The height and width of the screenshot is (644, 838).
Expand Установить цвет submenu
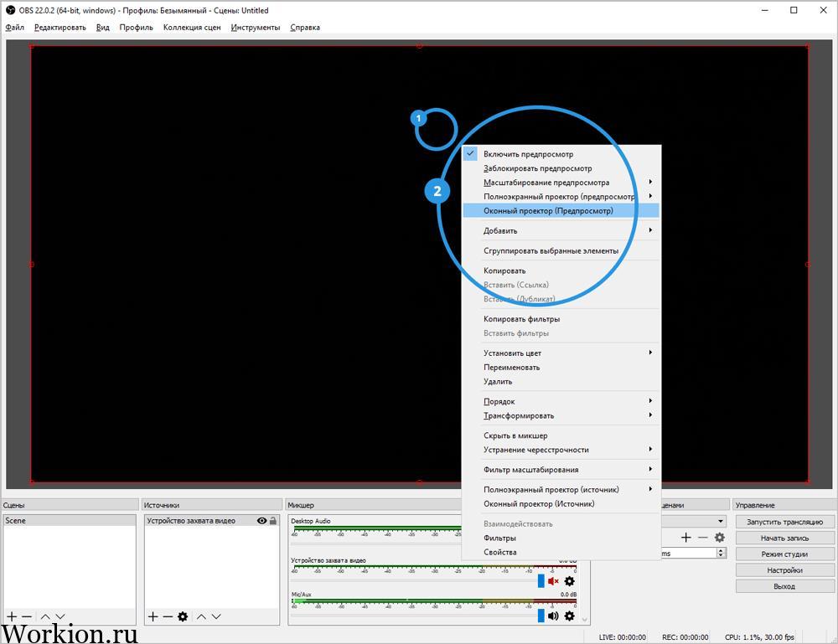pyautogui.click(x=561, y=353)
